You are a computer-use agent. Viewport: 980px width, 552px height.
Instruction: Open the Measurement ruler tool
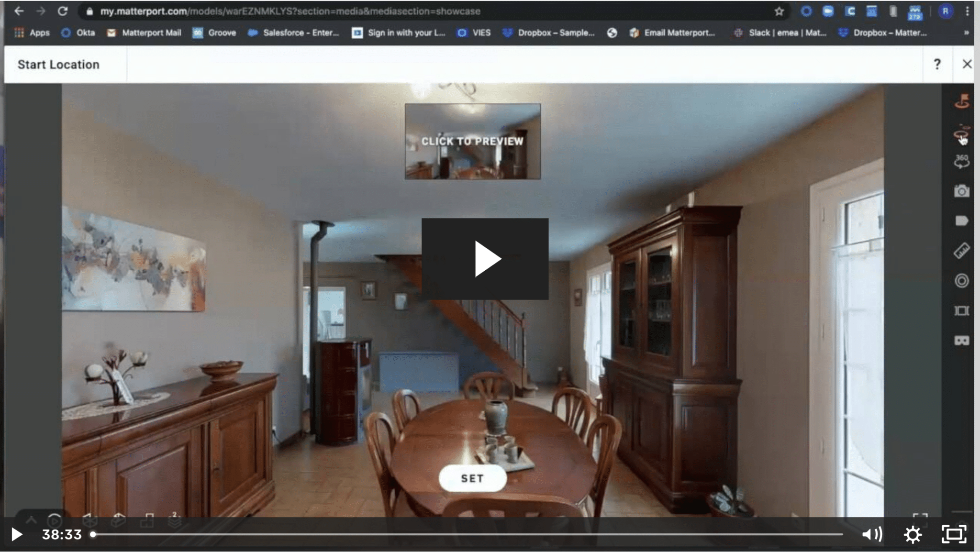pos(961,251)
